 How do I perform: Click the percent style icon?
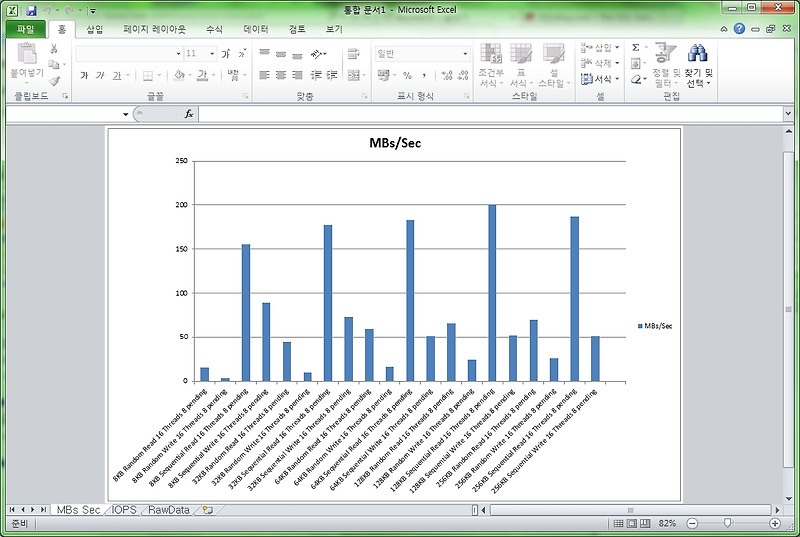[407, 75]
